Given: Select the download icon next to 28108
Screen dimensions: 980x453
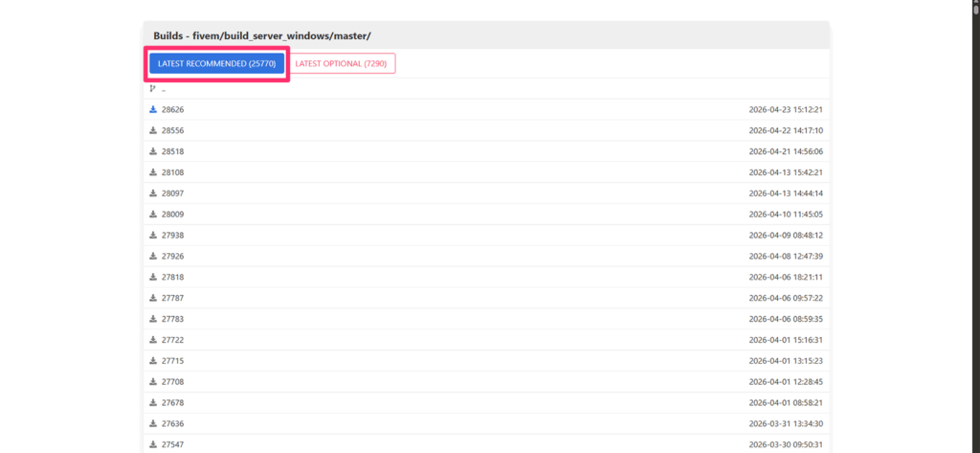Looking at the screenshot, I should [x=153, y=172].
